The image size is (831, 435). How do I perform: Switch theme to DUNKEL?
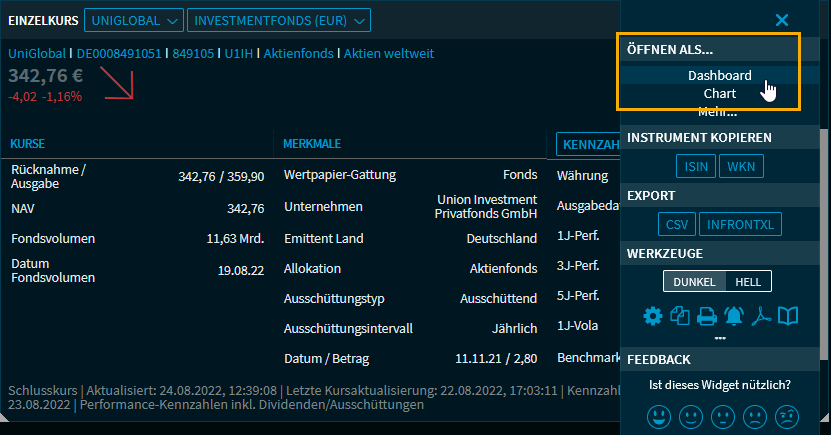(x=693, y=282)
